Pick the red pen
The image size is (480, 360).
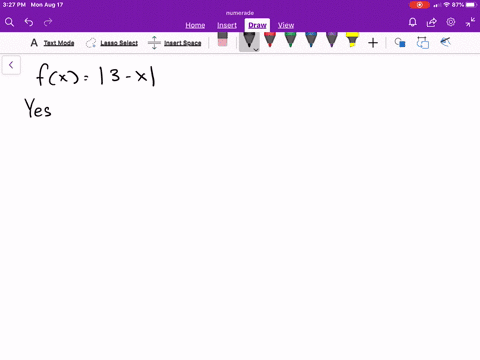[x=270, y=39]
